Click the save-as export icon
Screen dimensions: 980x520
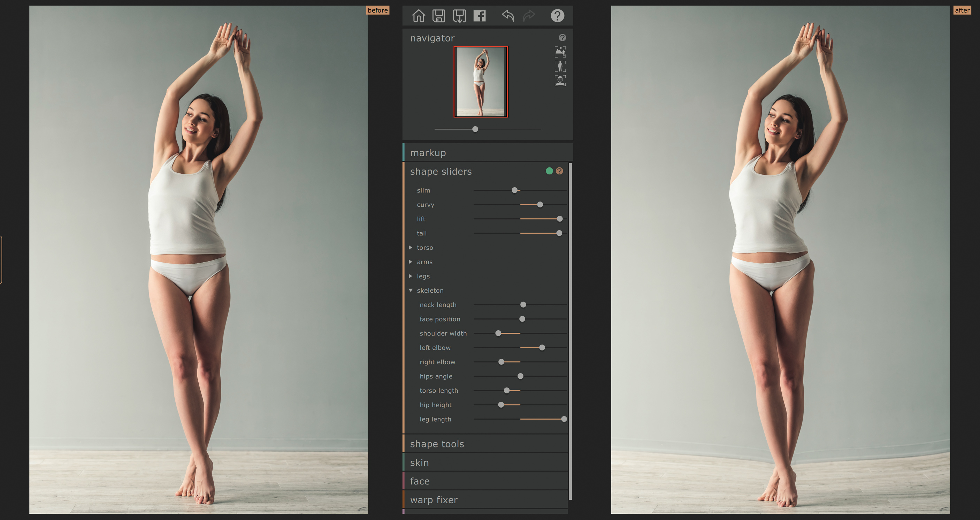[x=459, y=16]
